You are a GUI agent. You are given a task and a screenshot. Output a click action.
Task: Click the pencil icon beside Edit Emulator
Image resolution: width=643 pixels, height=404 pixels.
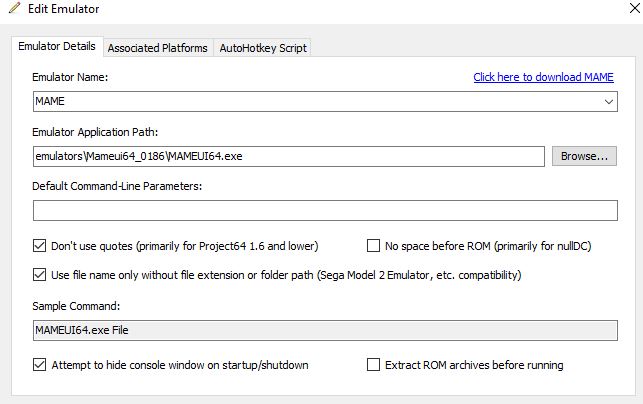click(x=13, y=9)
